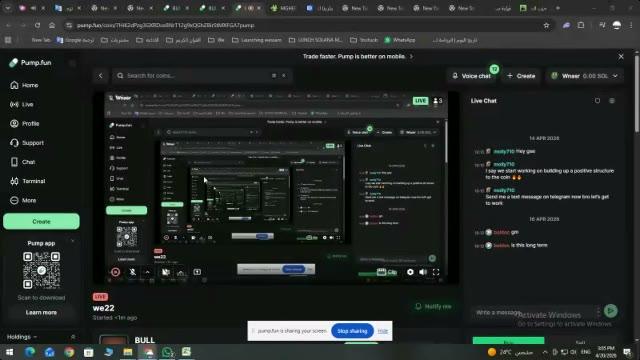Open stream settings gear
Image resolution: width=640 pixels, height=360 pixels.
click(410, 272)
